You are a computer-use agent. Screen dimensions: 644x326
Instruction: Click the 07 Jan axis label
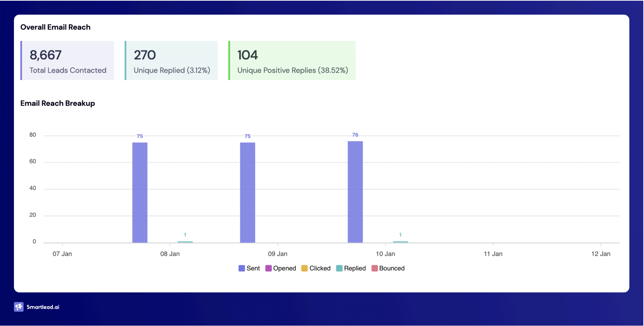[x=62, y=254]
